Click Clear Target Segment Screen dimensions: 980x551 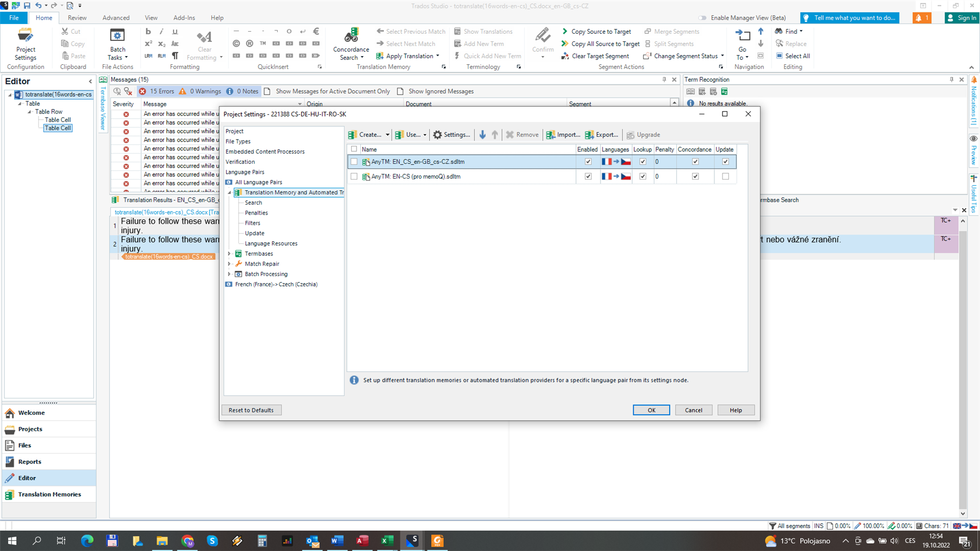[x=595, y=56]
